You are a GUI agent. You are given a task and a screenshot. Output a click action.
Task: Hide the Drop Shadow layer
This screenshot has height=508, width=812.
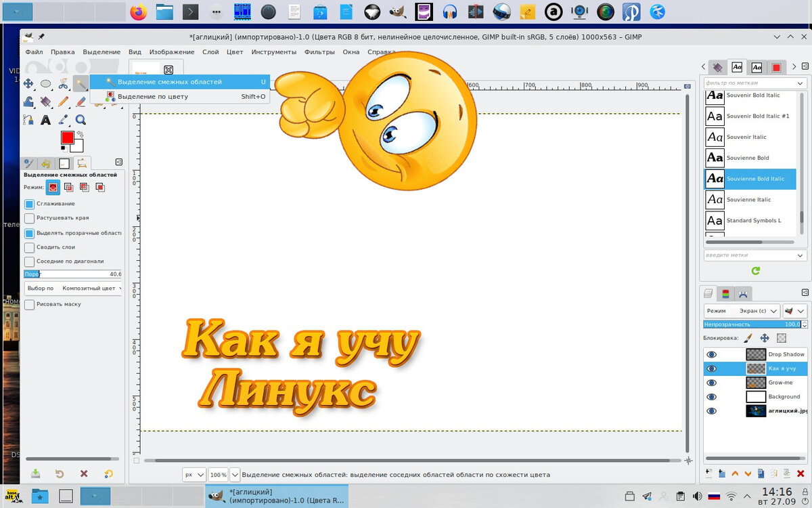pyautogui.click(x=711, y=354)
